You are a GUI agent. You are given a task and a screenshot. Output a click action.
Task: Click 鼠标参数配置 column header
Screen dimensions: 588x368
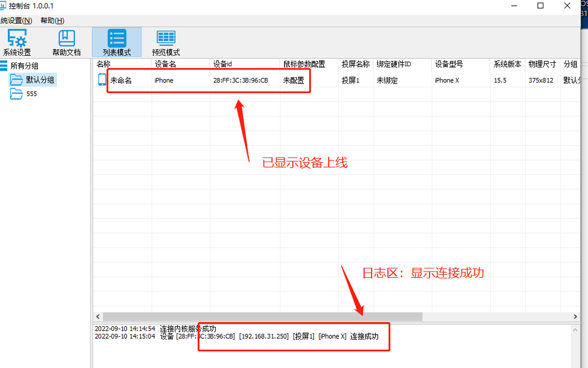click(x=304, y=64)
